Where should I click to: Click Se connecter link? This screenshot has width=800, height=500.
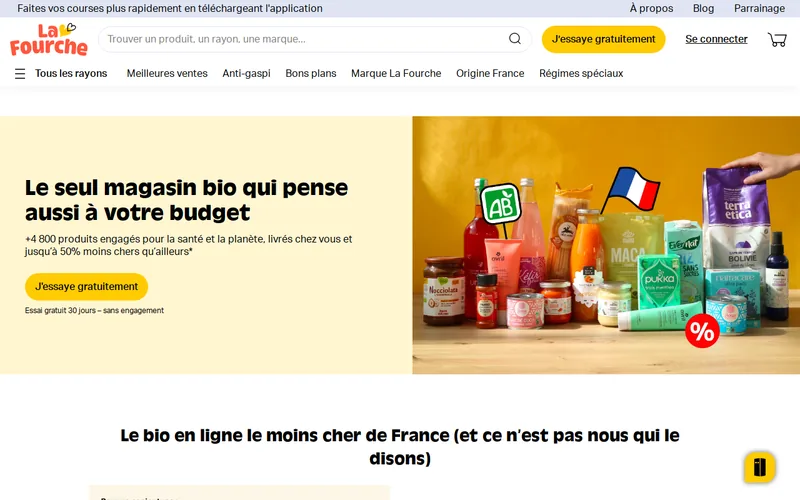[716, 39]
